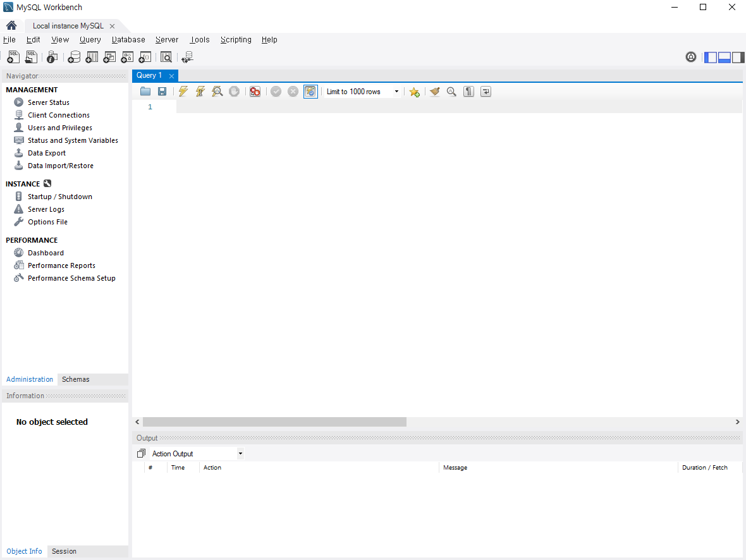Close the Local instance MySQL tab
Image resolution: width=746 pixels, height=560 pixels.
click(x=113, y=26)
